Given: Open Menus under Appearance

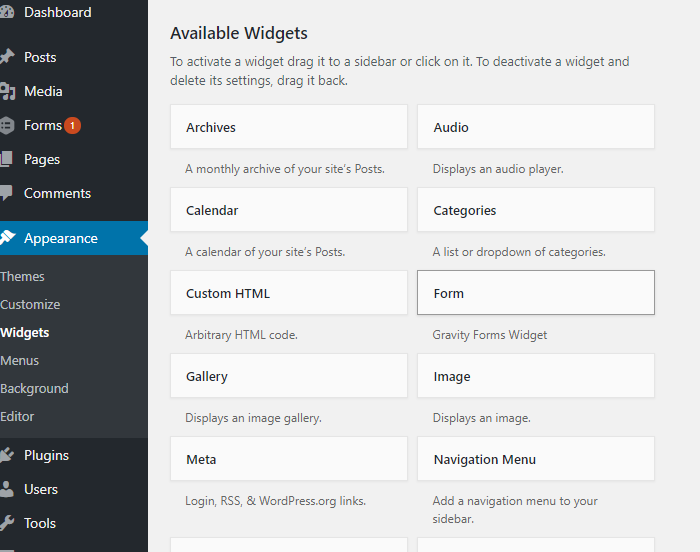Looking at the screenshot, I should click(x=20, y=361).
